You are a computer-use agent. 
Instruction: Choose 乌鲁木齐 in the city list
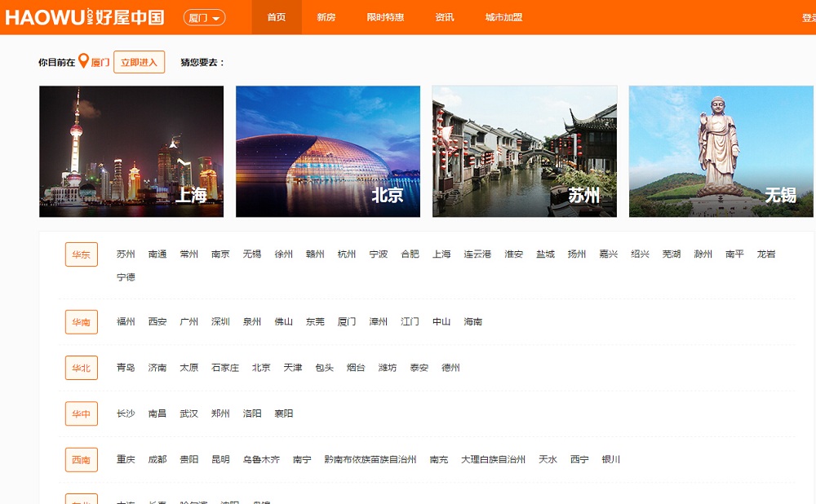coord(261,459)
